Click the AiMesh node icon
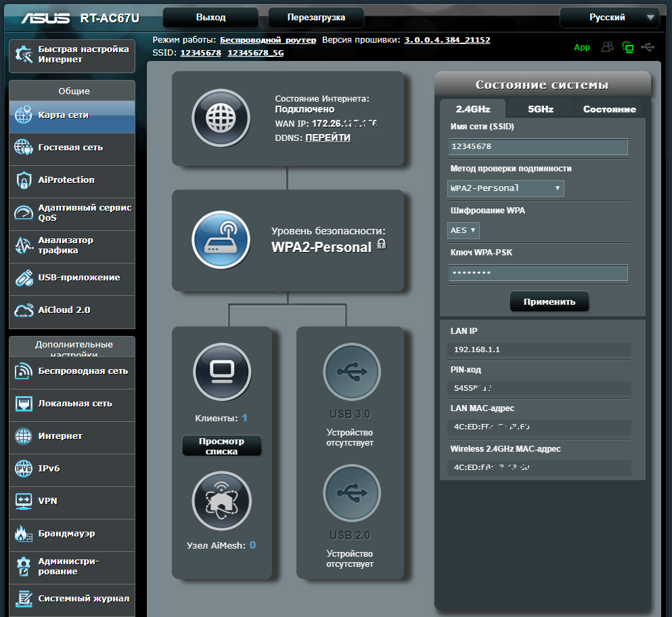Screen dimensions: 672x617 222,501
